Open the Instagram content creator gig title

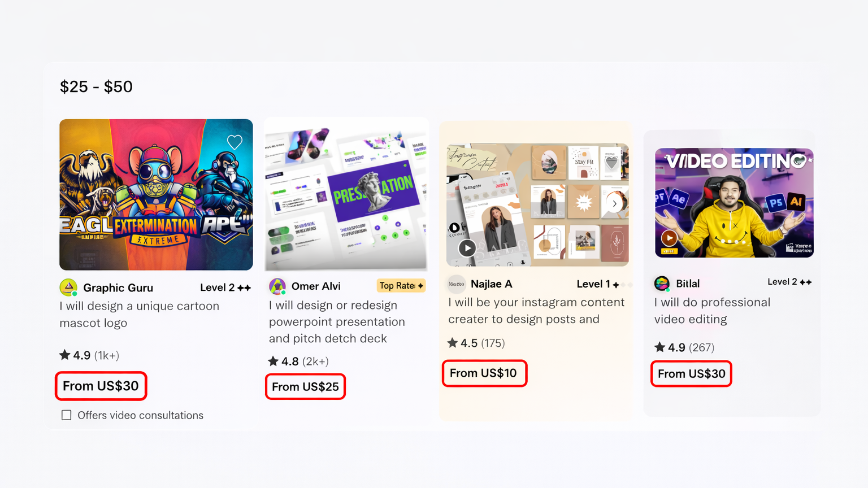536,311
